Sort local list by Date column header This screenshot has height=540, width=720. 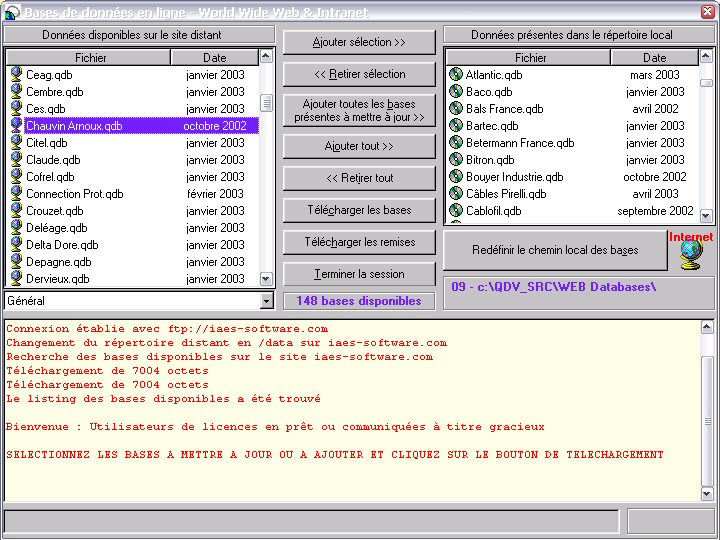coord(654,58)
